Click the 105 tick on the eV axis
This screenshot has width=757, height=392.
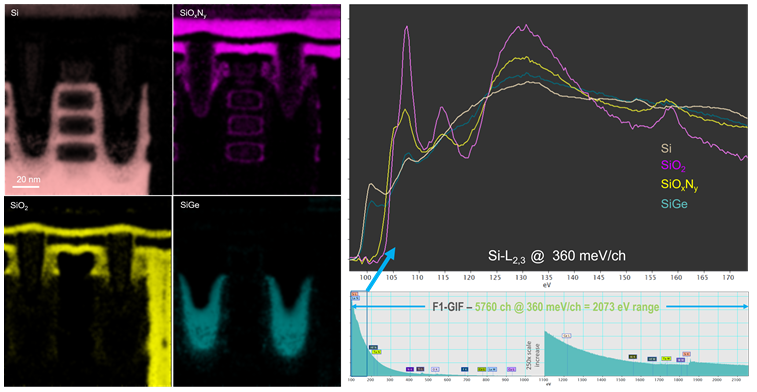392,278
